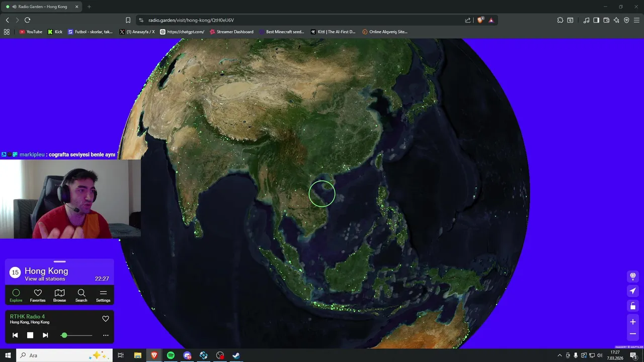Click the 15 station count badge
Image resolution: width=644 pixels, height=362 pixels.
click(x=15, y=273)
